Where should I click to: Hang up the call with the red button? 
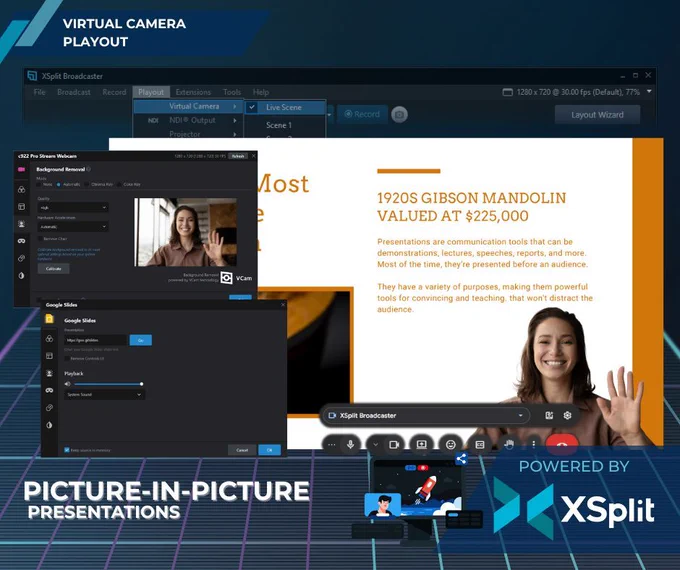coord(562,444)
